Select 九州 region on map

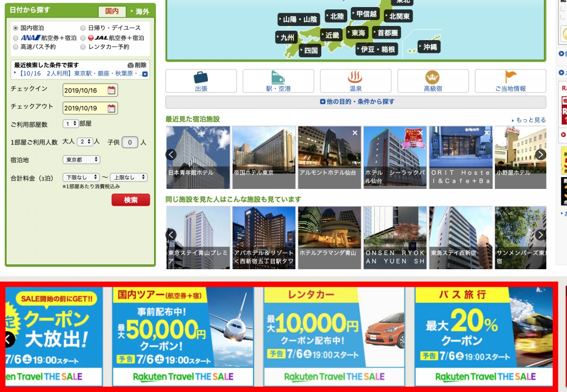286,37
